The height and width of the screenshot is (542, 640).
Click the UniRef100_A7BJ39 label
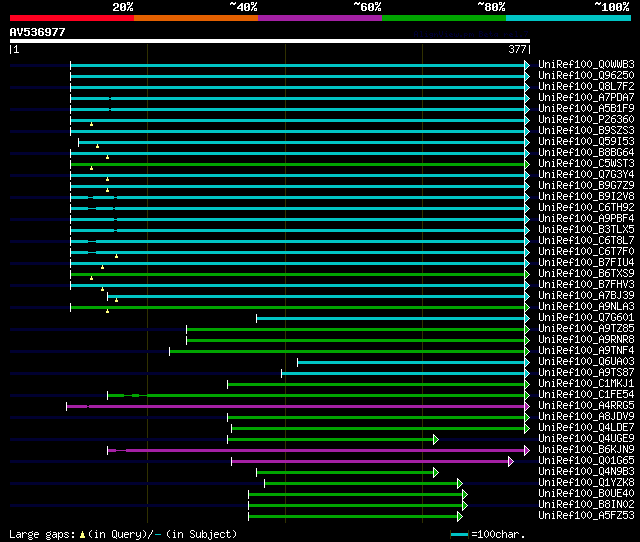point(586,296)
